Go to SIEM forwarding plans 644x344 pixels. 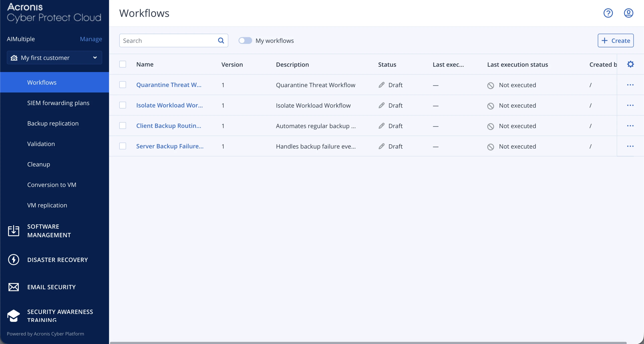click(x=58, y=103)
